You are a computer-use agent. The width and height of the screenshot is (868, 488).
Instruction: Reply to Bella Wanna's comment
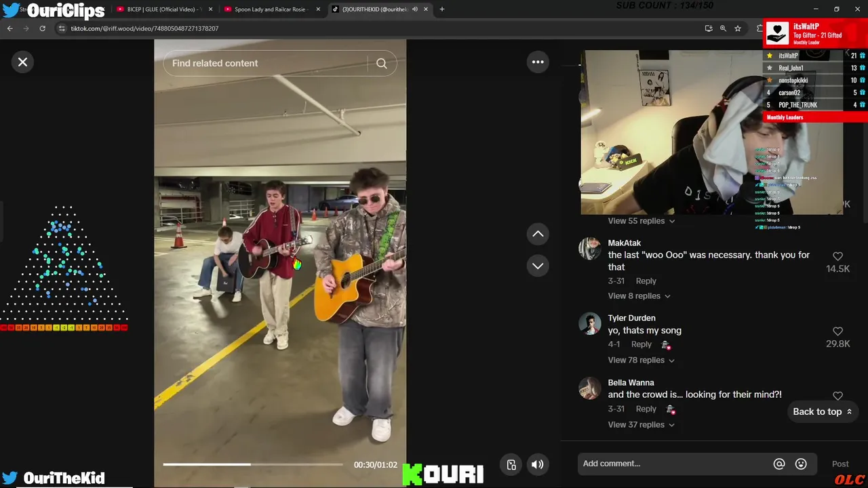pos(646,409)
